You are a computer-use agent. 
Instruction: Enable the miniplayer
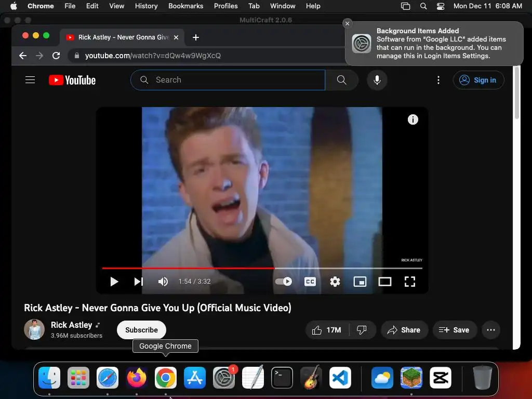[360, 282]
